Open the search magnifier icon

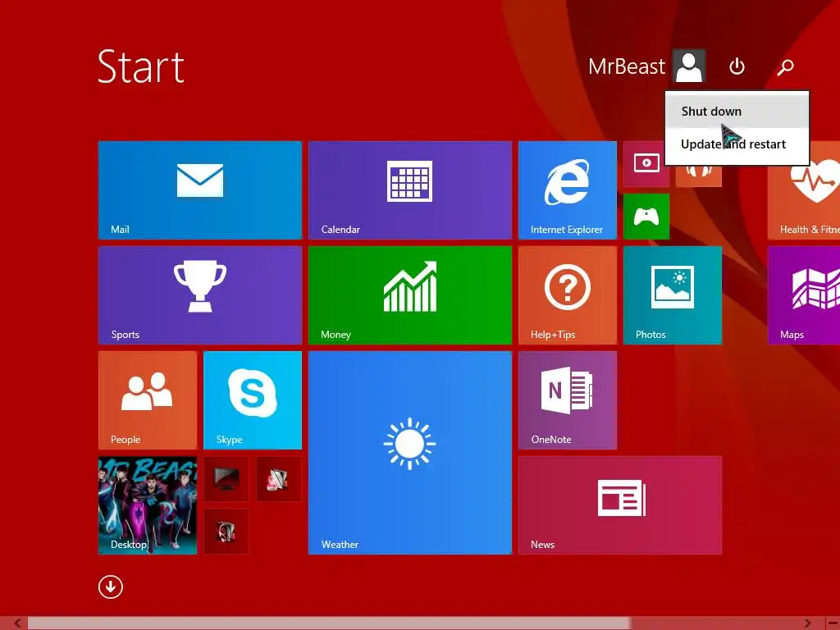[785, 67]
